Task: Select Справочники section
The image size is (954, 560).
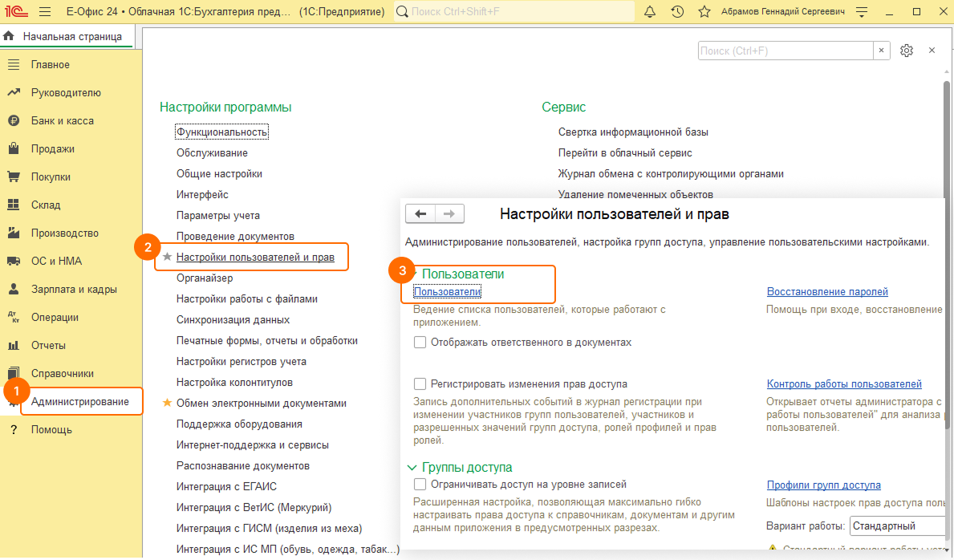Action: pos(62,373)
